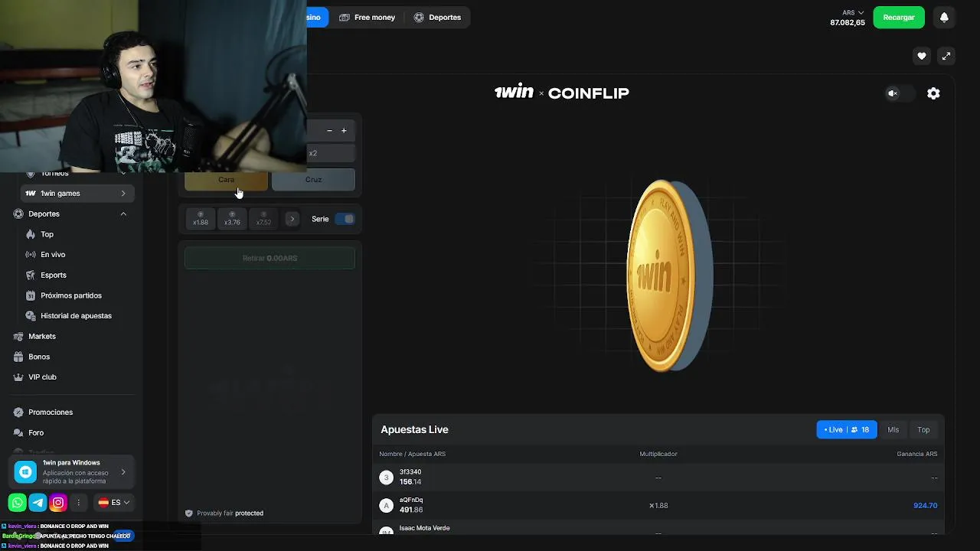
Task: Show next series multipliers arrow
Action: (292, 219)
